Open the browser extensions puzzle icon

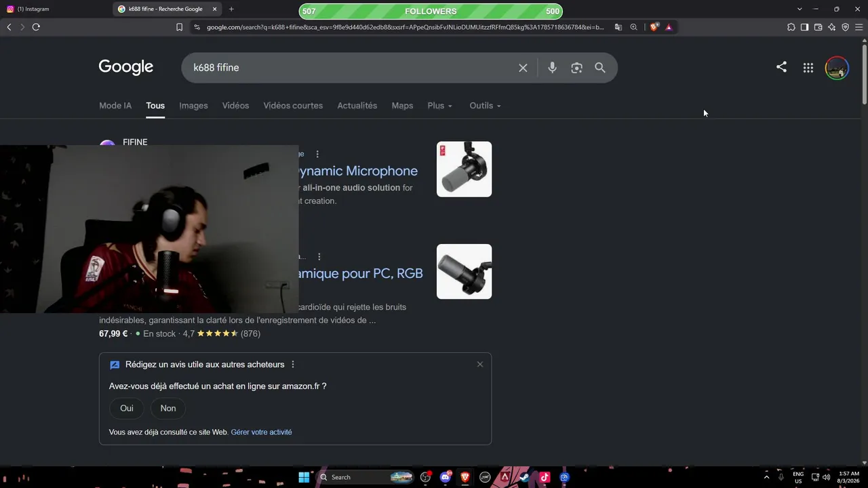tap(791, 27)
